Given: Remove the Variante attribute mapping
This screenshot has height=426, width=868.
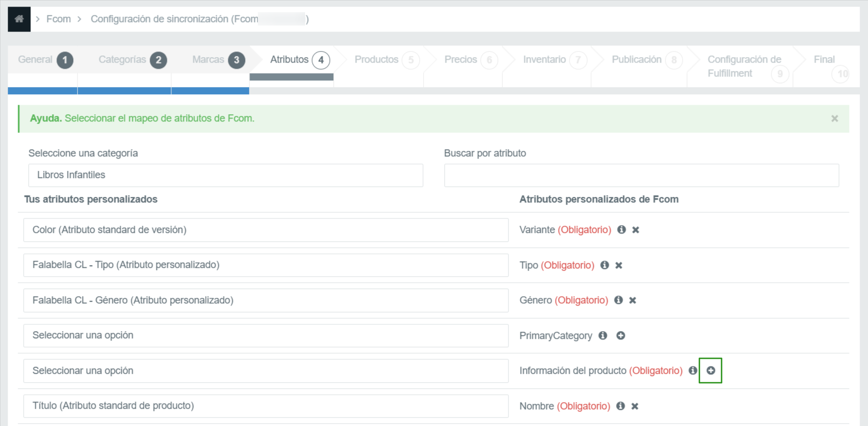Looking at the screenshot, I should (636, 230).
